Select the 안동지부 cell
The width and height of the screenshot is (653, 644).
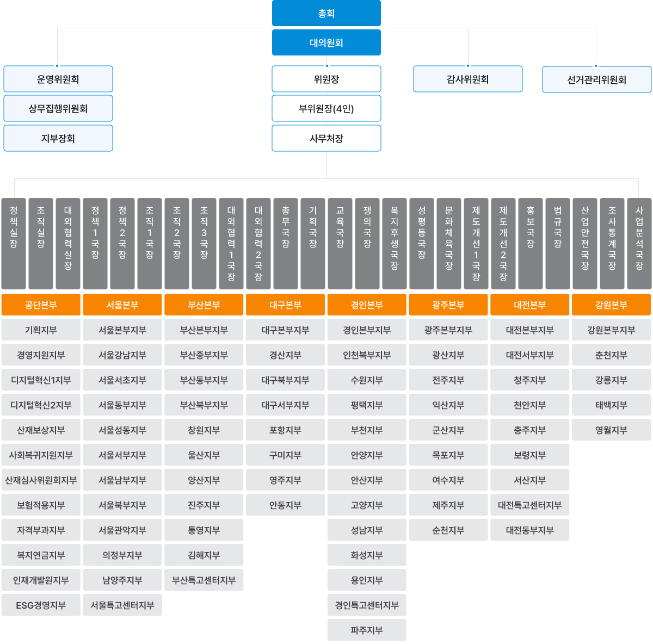pos(285,505)
